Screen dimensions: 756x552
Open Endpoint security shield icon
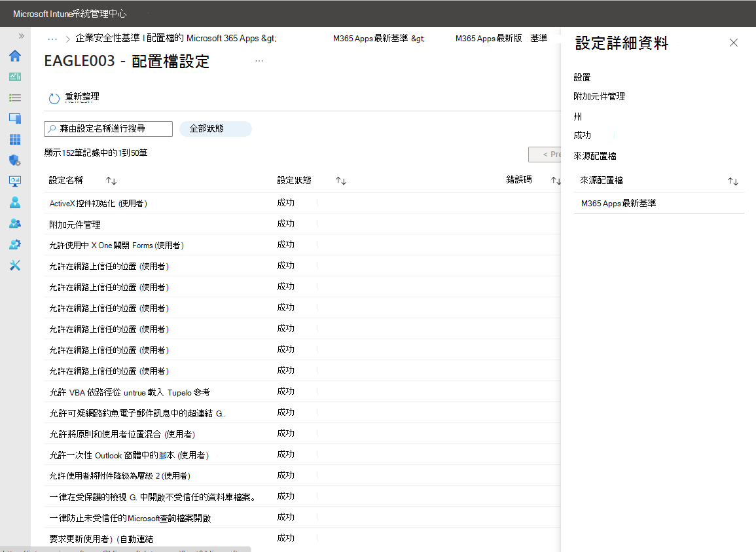point(15,160)
